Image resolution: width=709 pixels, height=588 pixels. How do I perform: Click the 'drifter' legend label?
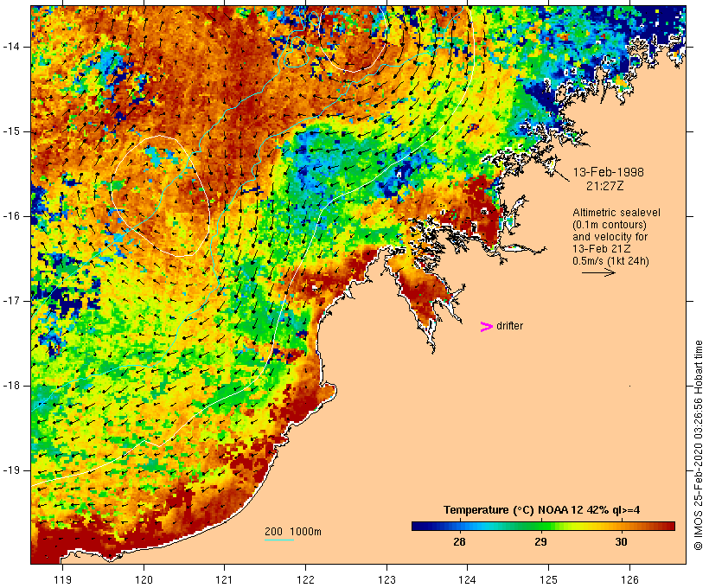tap(509, 326)
